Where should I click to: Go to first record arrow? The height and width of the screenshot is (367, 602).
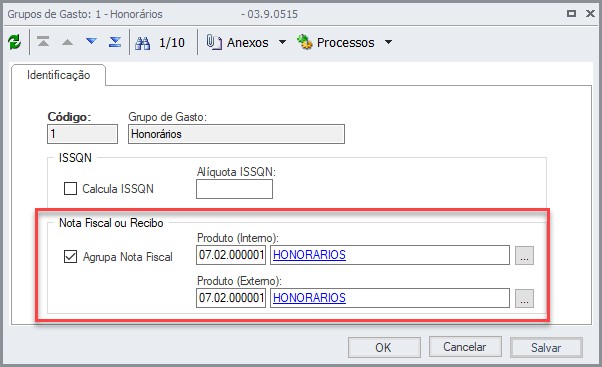[x=43, y=41]
